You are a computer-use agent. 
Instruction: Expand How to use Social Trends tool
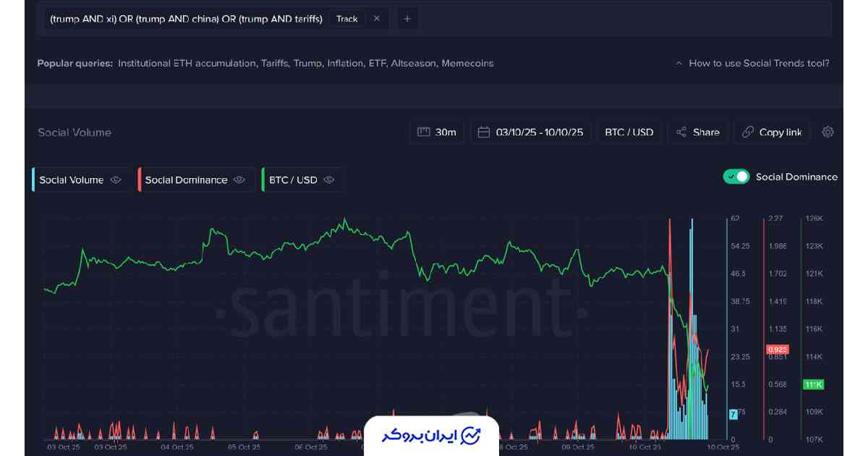(752, 63)
